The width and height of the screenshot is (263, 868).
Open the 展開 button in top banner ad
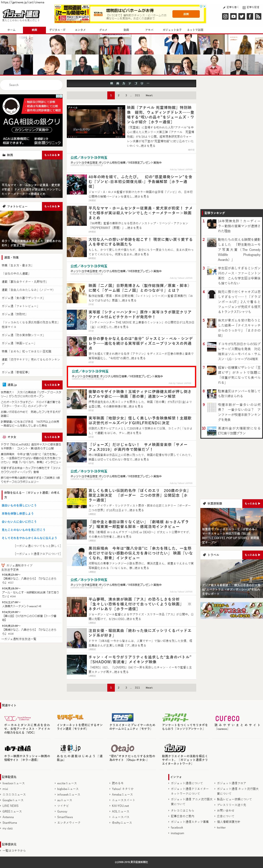coord(186,14)
